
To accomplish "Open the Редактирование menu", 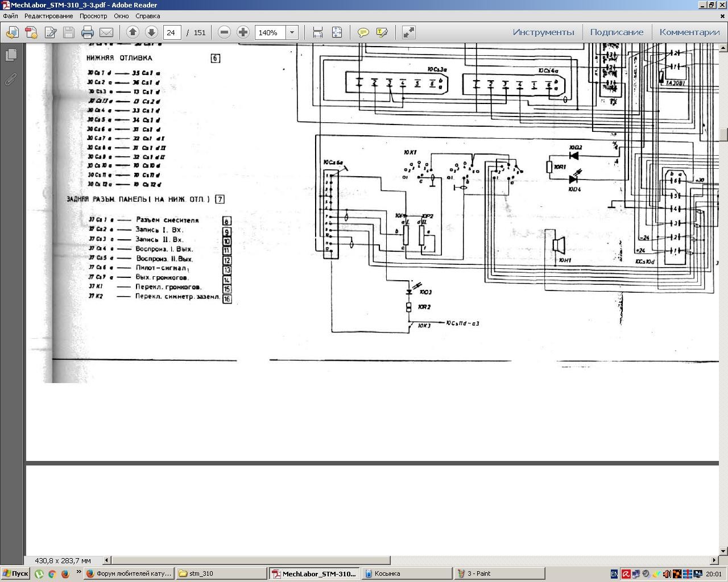I will 48,16.
